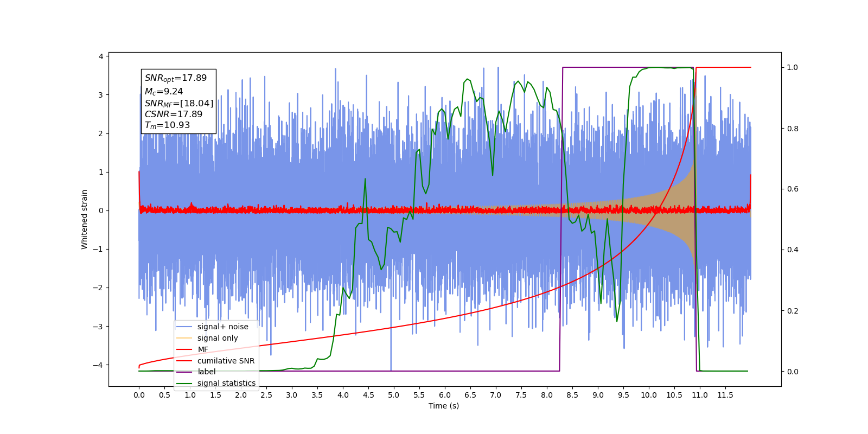Click the 0.0 tick on the time axis
Screen dimensions: 868x434
139,395
